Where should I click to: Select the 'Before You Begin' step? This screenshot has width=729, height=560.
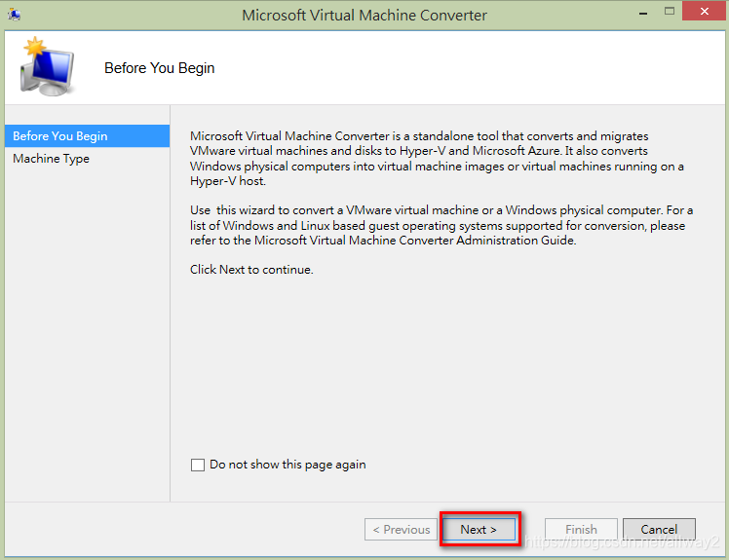pos(87,136)
